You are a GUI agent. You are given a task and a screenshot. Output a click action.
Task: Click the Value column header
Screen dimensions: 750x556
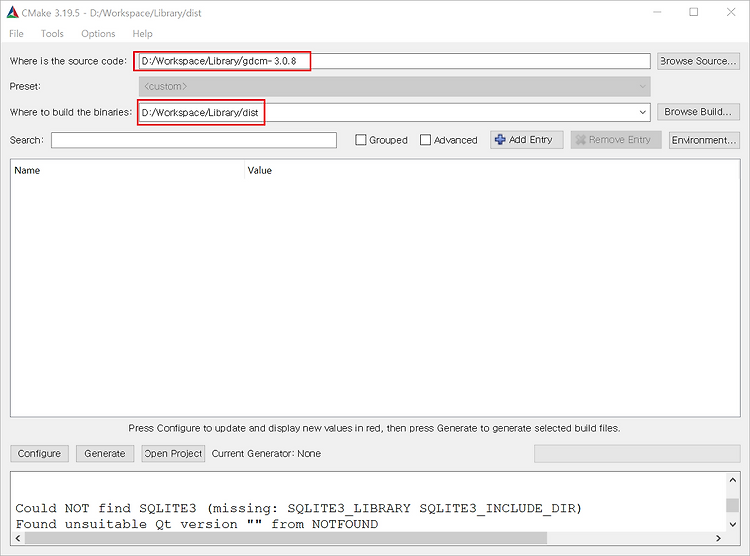pos(492,170)
